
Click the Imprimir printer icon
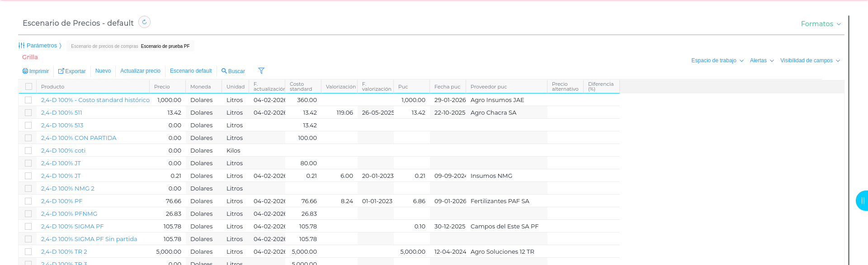click(x=25, y=71)
